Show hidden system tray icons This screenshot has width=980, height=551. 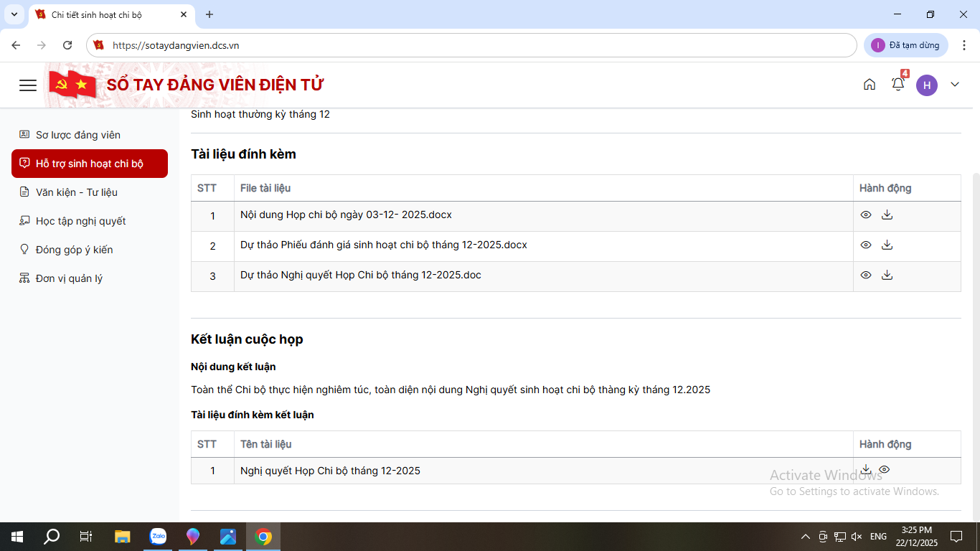(x=805, y=537)
